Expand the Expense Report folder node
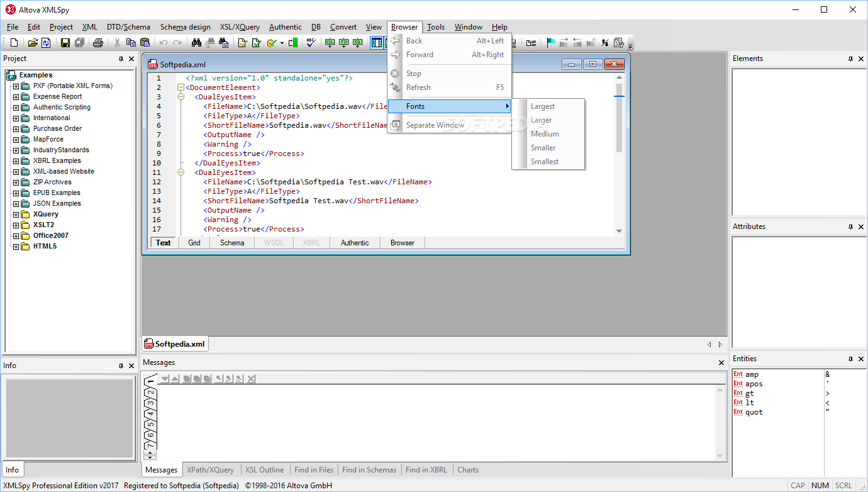This screenshot has width=868, height=492. tap(16, 97)
